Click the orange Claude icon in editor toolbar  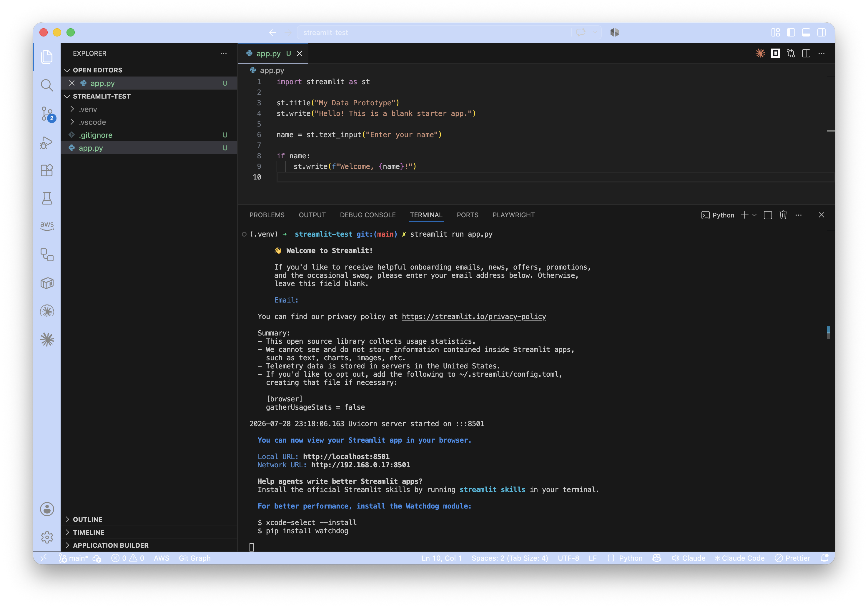(760, 53)
